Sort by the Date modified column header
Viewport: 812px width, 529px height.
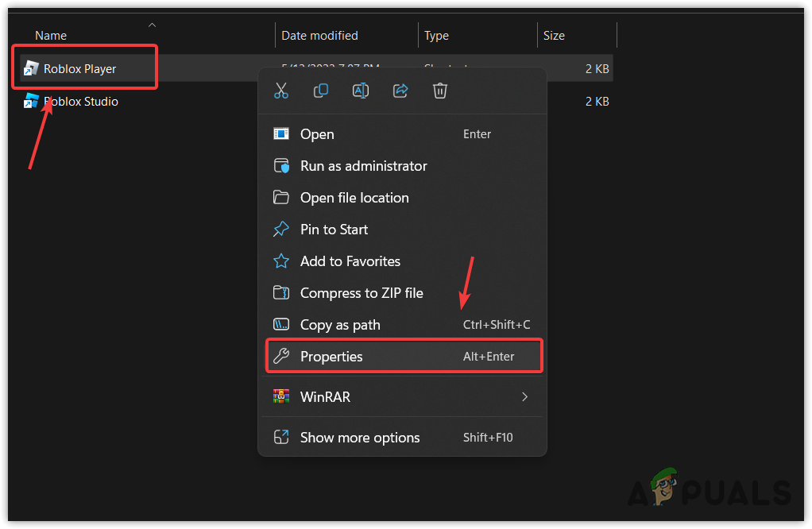point(319,36)
